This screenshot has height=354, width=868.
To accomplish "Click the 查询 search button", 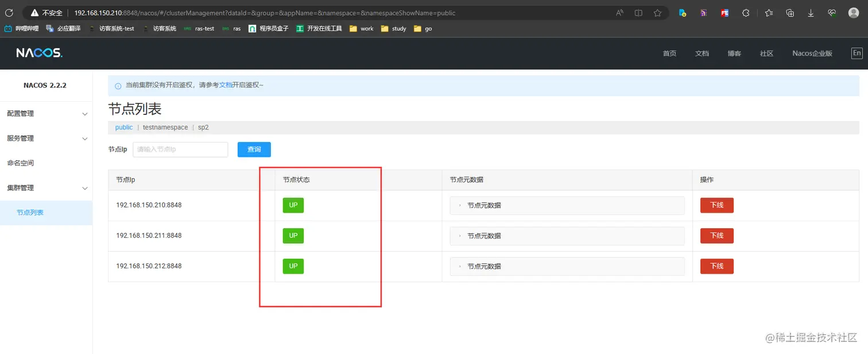I will point(254,149).
